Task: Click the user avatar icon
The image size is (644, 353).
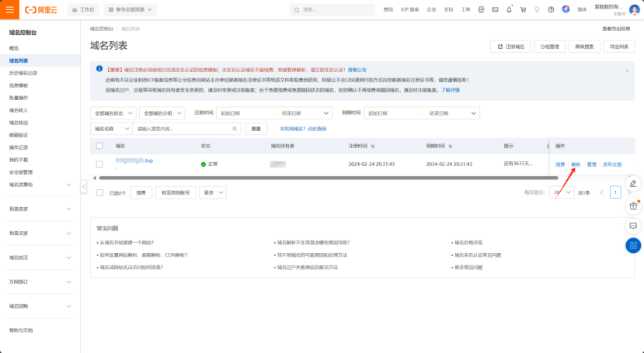Action: point(634,9)
